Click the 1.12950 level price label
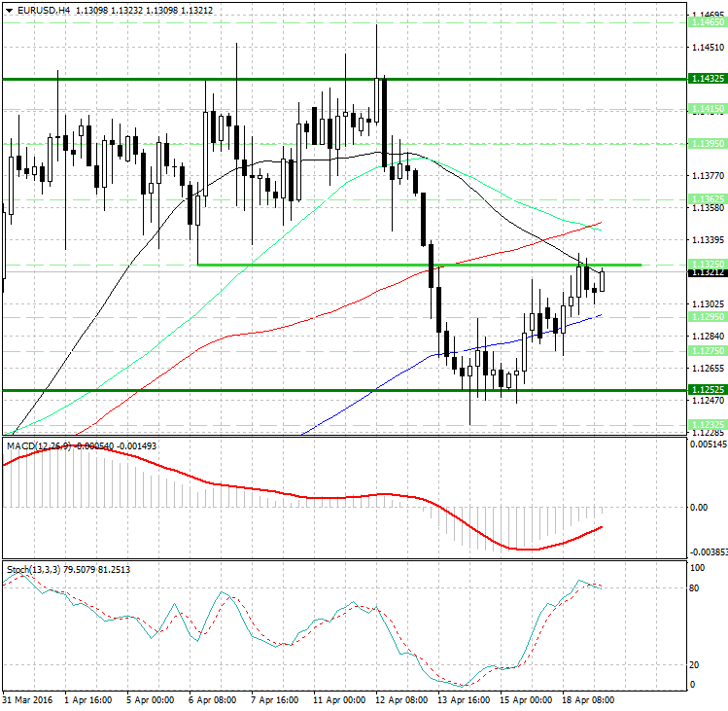Image resolution: width=728 pixels, height=711 pixels. coord(708,316)
